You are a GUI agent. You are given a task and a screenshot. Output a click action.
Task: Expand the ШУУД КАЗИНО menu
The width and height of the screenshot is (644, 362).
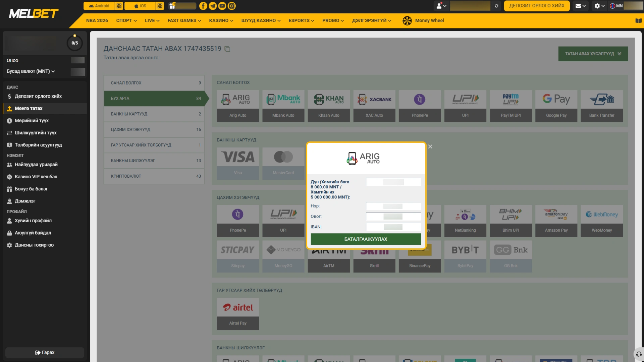click(x=261, y=20)
